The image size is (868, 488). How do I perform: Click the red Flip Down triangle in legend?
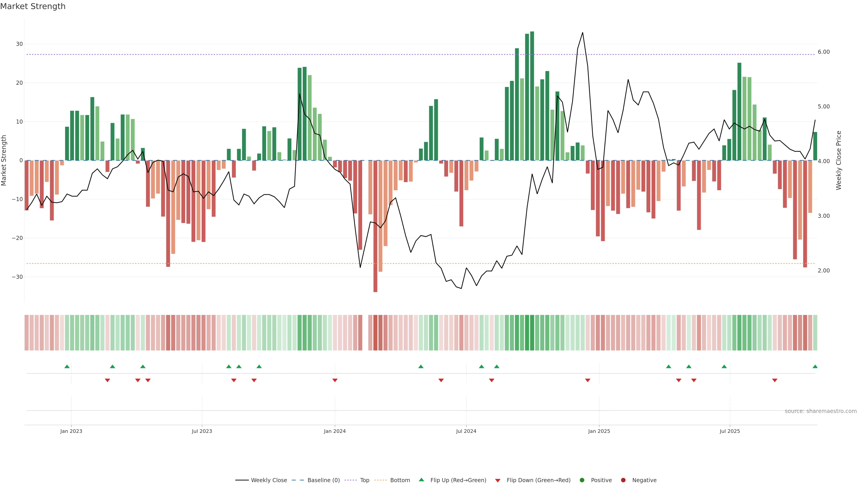click(x=498, y=481)
